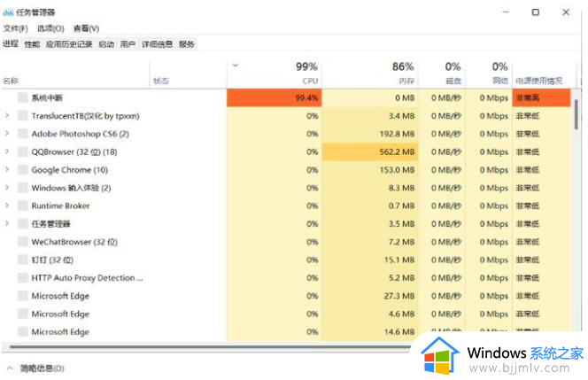The width and height of the screenshot is (588, 380).
Task: Expand the Runtime Broker group
Action: 7,206
